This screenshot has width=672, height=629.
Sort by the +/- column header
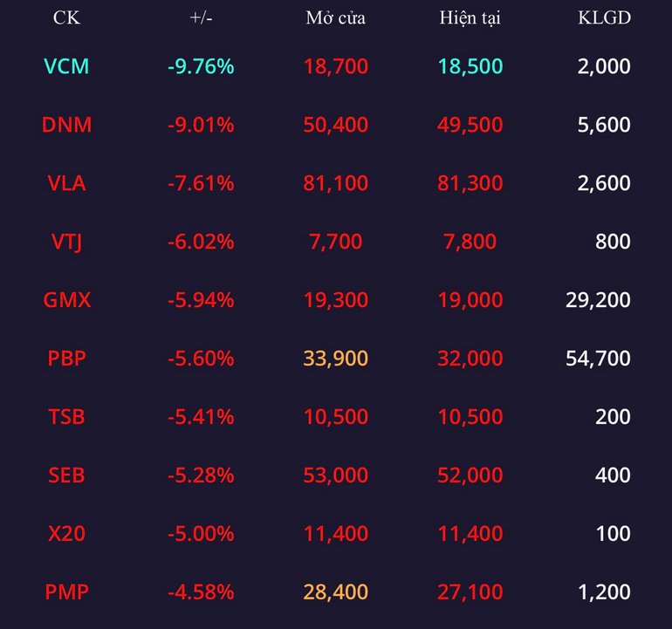[x=201, y=18]
